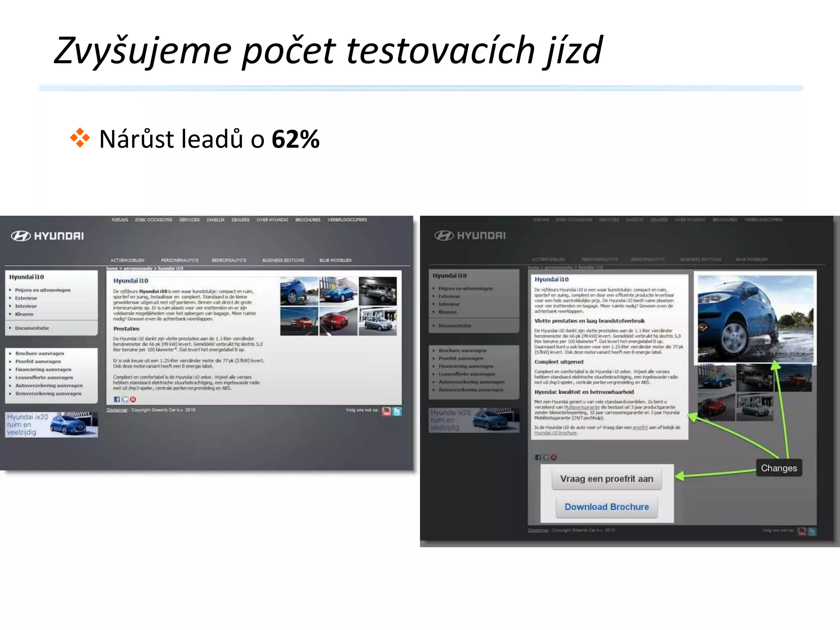Select BLUE MODELLEN tab on the left page

coord(336,260)
